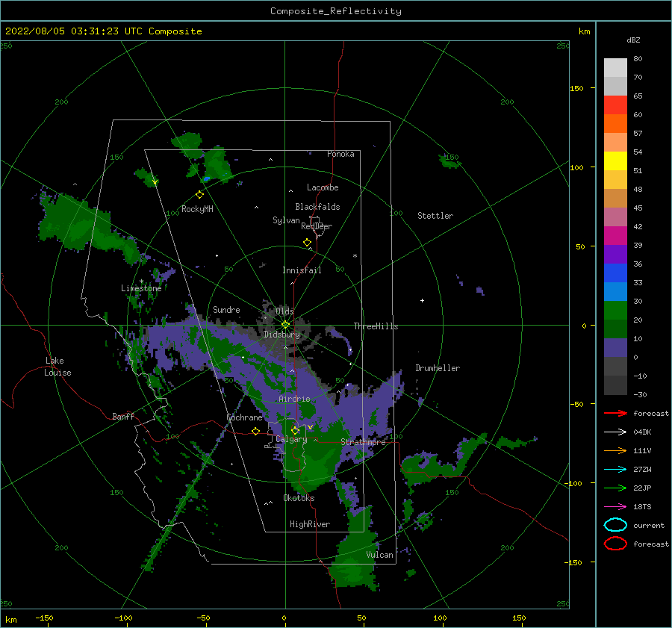Click the red 65 dBZ color swatch
Viewport: 672px width, 628px height.
tap(615, 105)
